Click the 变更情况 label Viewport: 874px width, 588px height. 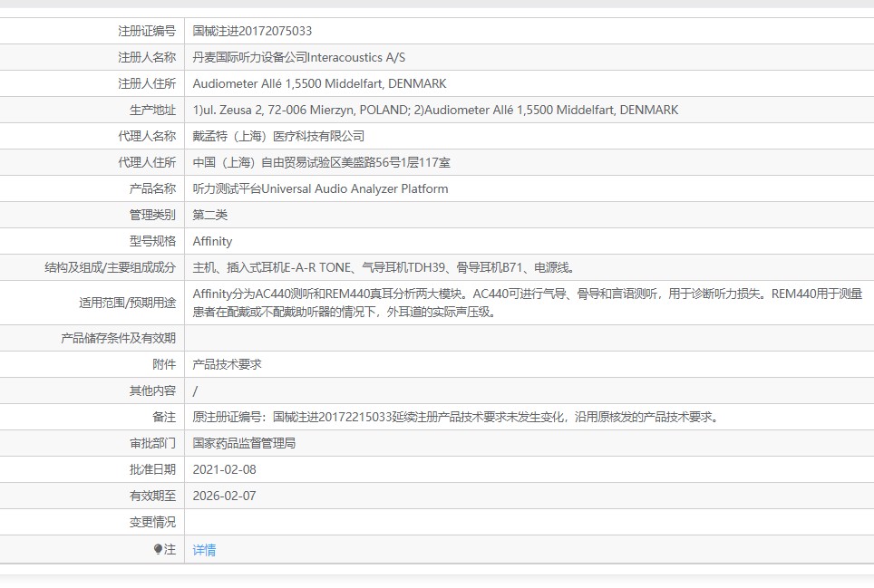pos(152,522)
